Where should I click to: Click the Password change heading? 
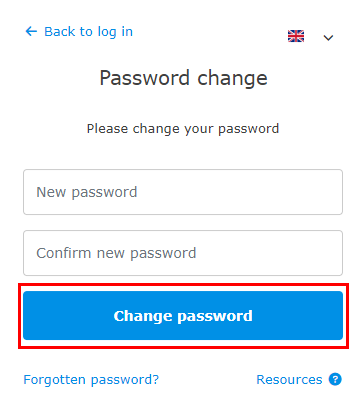[183, 78]
